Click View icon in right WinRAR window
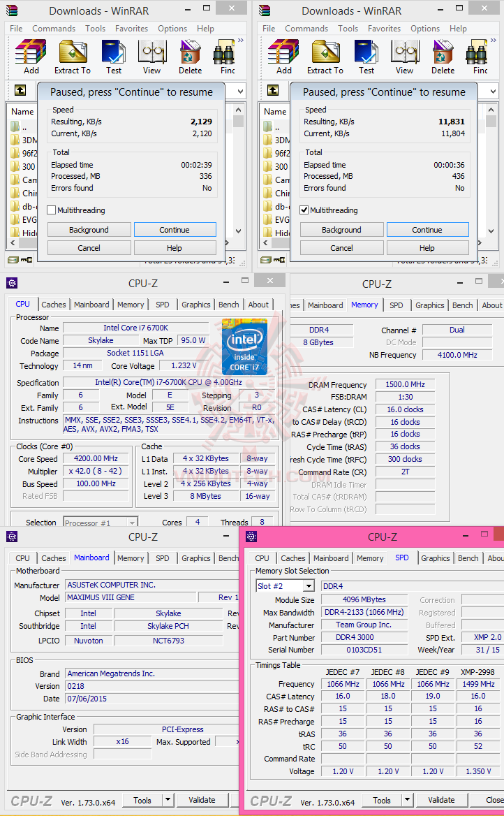The image size is (504, 816). [405, 52]
